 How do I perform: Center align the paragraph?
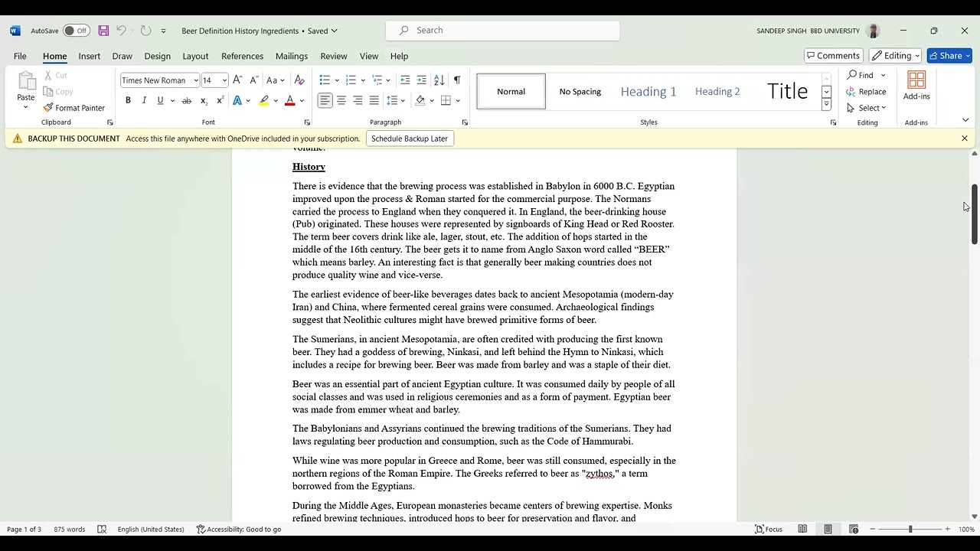click(341, 101)
